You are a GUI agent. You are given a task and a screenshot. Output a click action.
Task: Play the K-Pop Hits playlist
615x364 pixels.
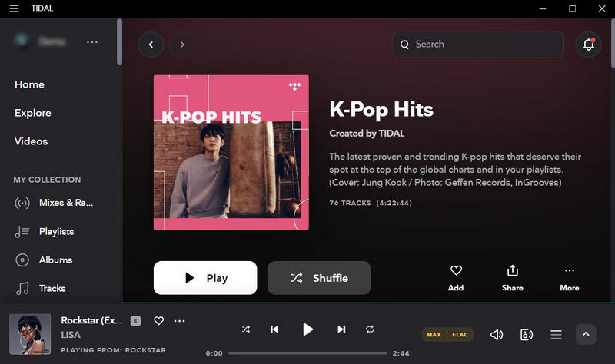[205, 278]
